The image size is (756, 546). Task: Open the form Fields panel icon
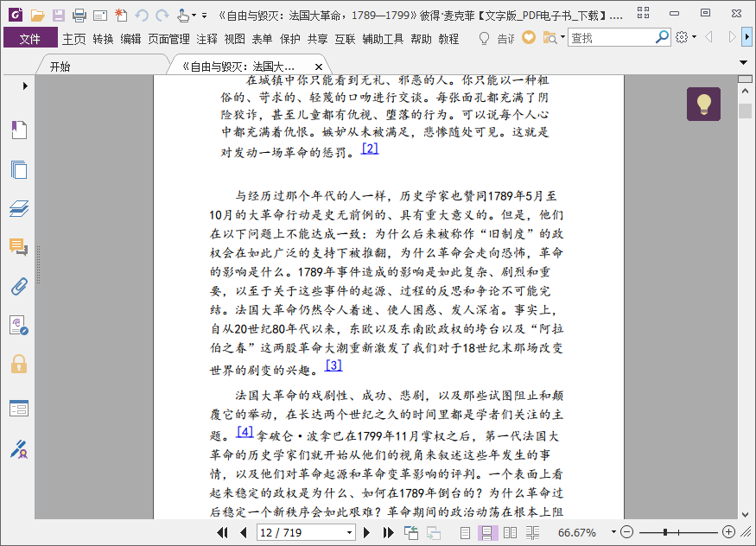pos(19,408)
